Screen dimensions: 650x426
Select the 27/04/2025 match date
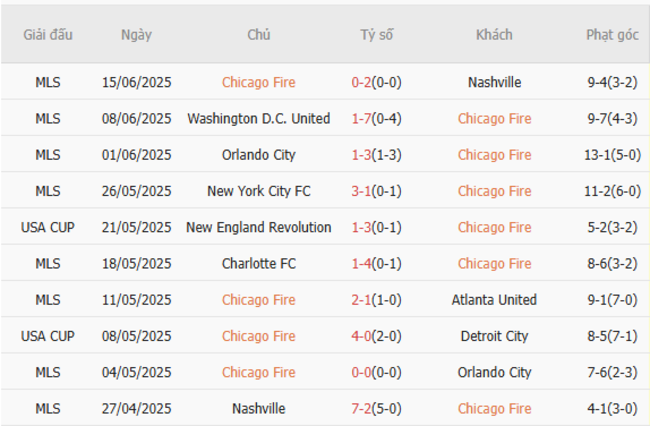click(x=136, y=408)
